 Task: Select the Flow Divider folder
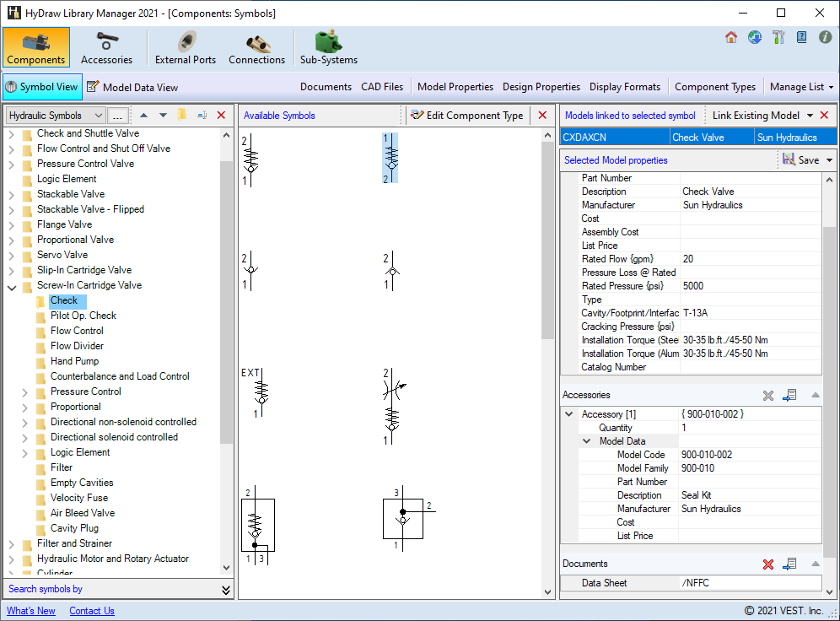pyautogui.click(x=77, y=346)
